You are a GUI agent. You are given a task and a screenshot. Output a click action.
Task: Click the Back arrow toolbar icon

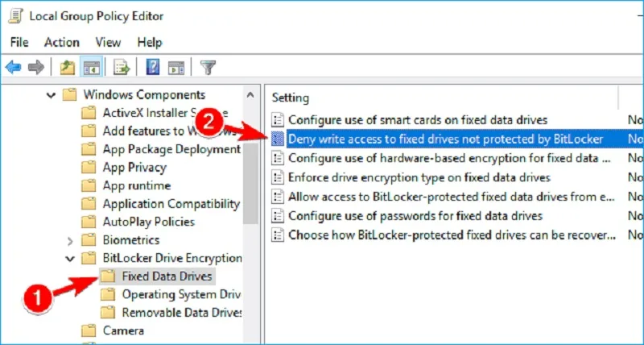13,67
